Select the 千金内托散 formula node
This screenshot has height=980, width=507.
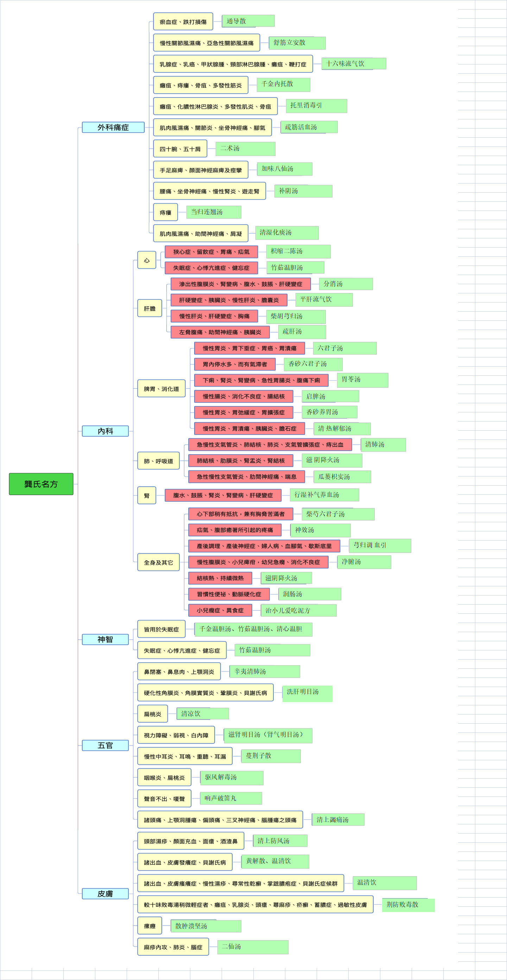pyautogui.click(x=284, y=85)
